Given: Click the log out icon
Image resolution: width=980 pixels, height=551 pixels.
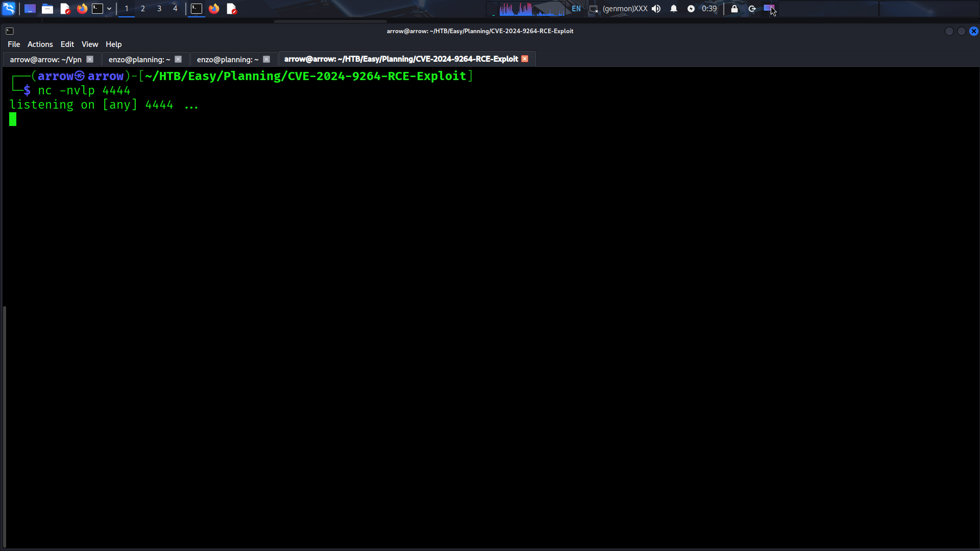Looking at the screenshot, I should (x=752, y=9).
